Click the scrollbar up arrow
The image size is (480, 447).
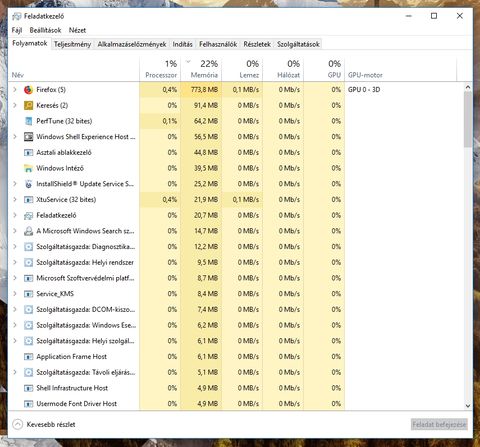click(x=468, y=87)
